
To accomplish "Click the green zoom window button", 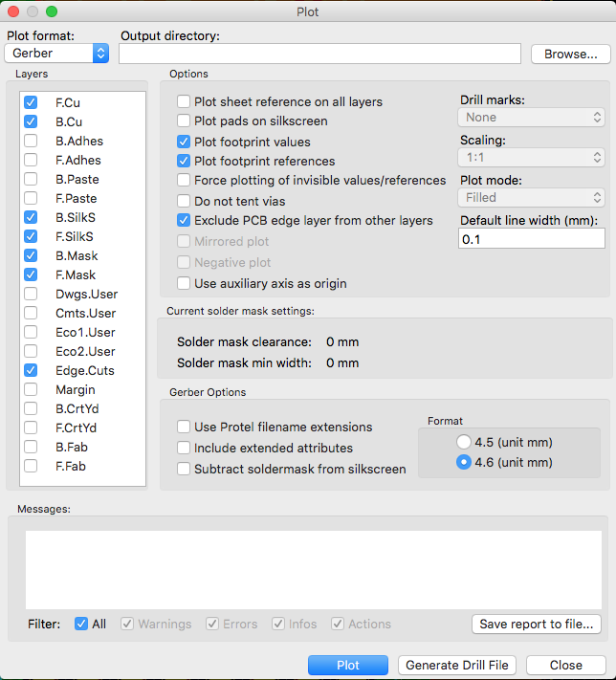I will [x=52, y=11].
